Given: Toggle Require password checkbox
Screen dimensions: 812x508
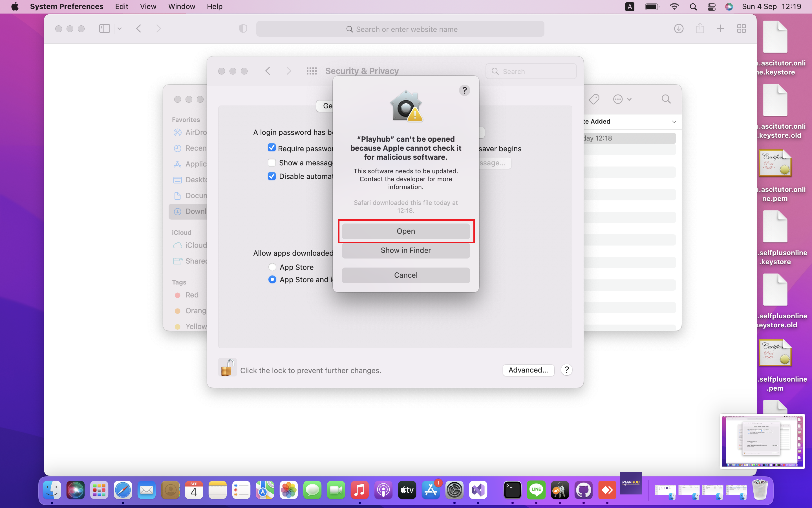Looking at the screenshot, I should pyautogui.click(x=272, y=148).
